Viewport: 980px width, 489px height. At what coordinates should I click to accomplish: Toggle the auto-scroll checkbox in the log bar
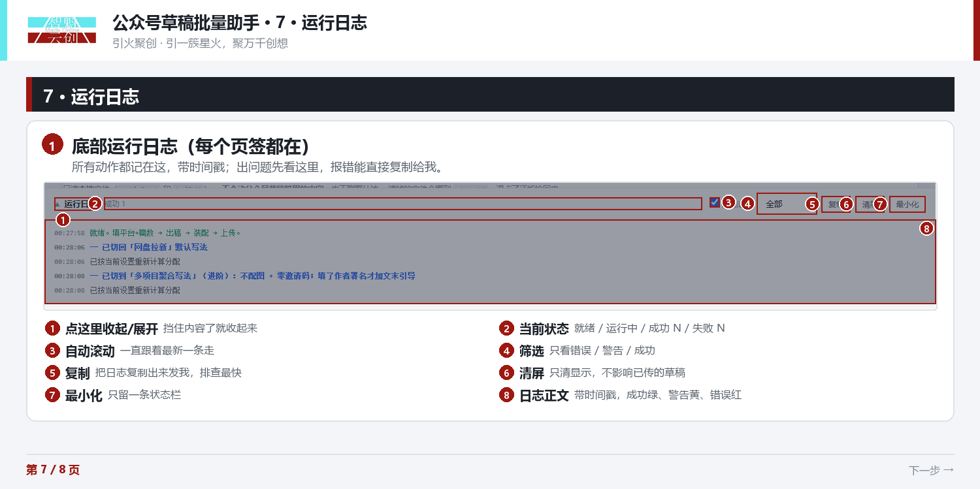[714, 202]
